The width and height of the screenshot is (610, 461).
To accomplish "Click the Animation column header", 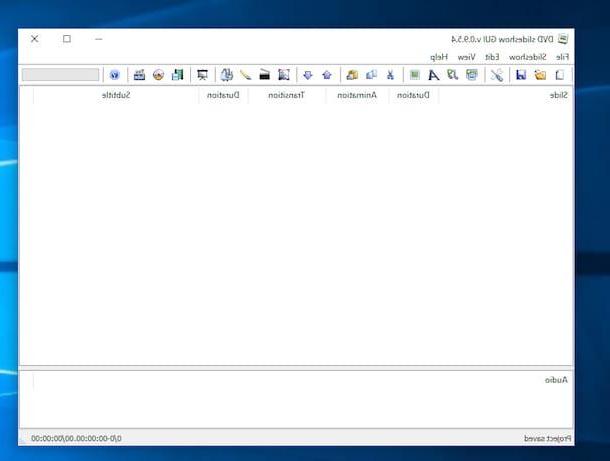I will pyautogui.click(x=357, y=95).
